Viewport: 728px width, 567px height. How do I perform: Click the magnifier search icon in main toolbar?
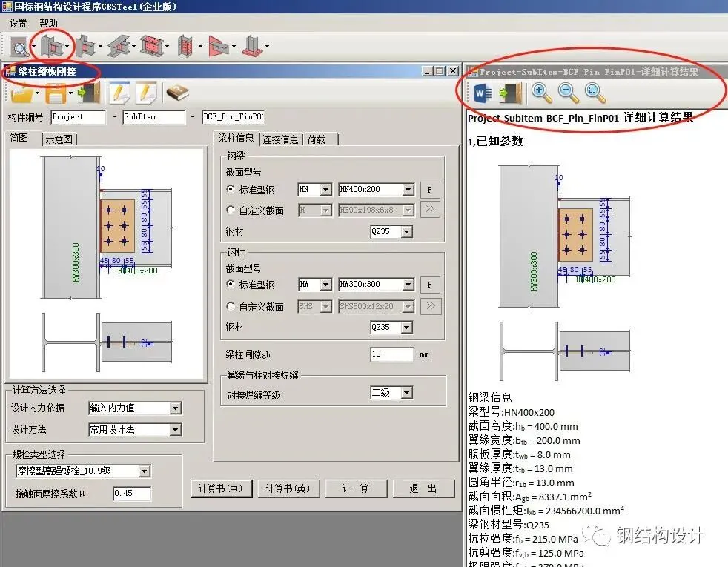[x=19, y=47]
